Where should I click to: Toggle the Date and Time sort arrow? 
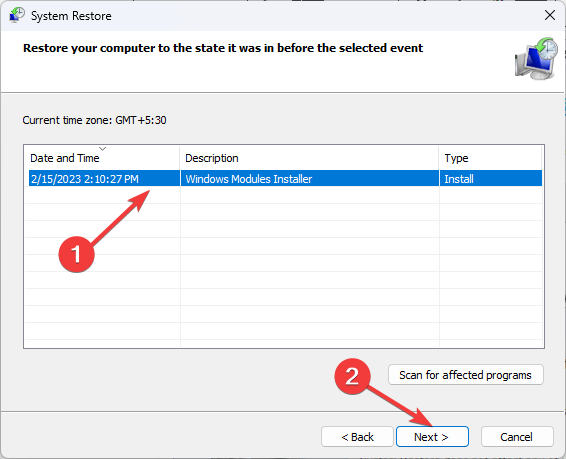pyautogui.click(x=103, y=149)
